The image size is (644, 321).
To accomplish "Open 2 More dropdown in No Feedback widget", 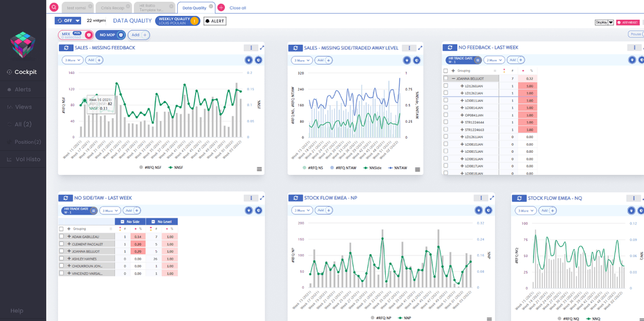I will tap(494, 60).
